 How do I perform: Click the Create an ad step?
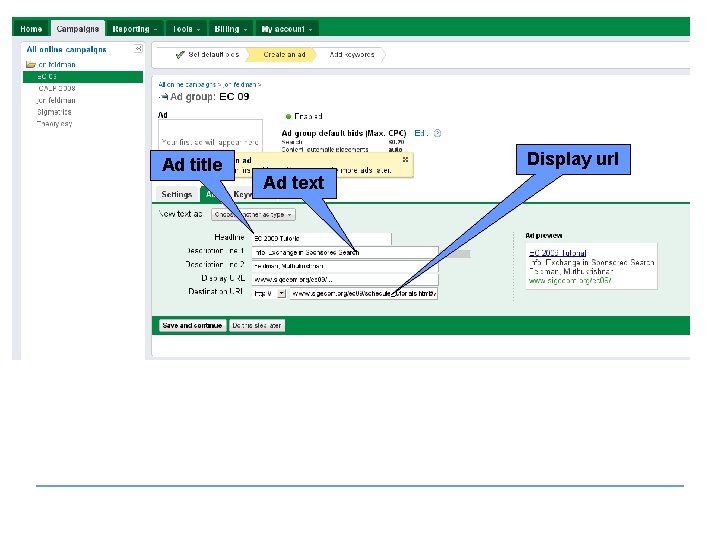[x=284, y=55]
